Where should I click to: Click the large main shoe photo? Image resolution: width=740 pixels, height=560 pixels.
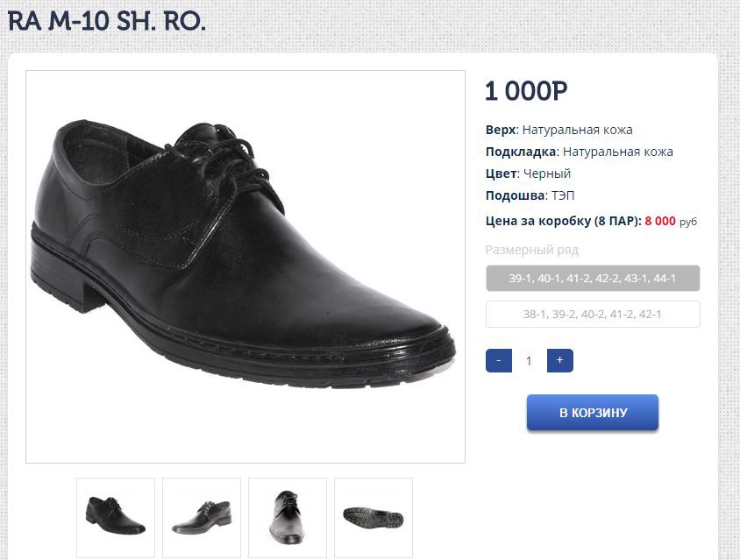coord(245,266)
